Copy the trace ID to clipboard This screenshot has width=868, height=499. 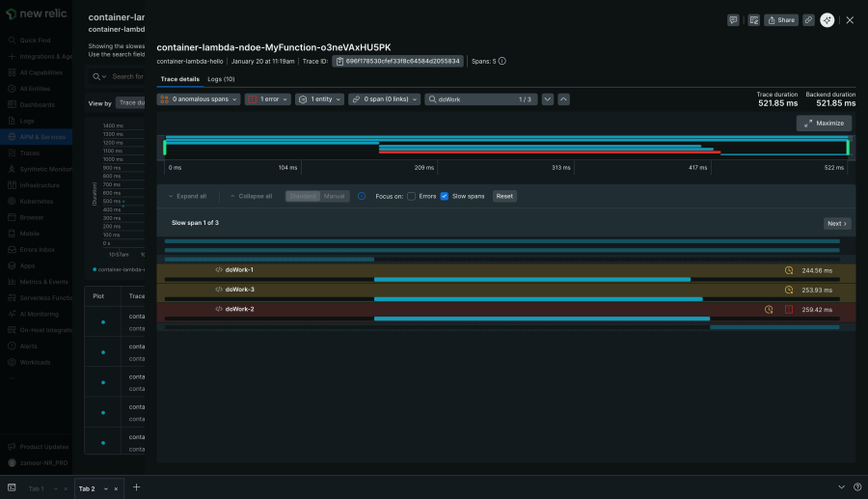pyautogui.click(x=339, y=61)
